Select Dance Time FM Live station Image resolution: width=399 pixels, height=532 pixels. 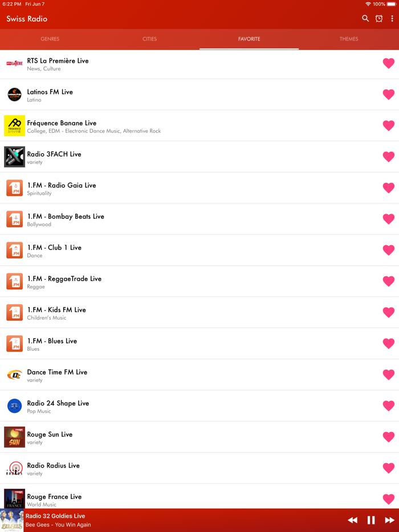point(199,375)
